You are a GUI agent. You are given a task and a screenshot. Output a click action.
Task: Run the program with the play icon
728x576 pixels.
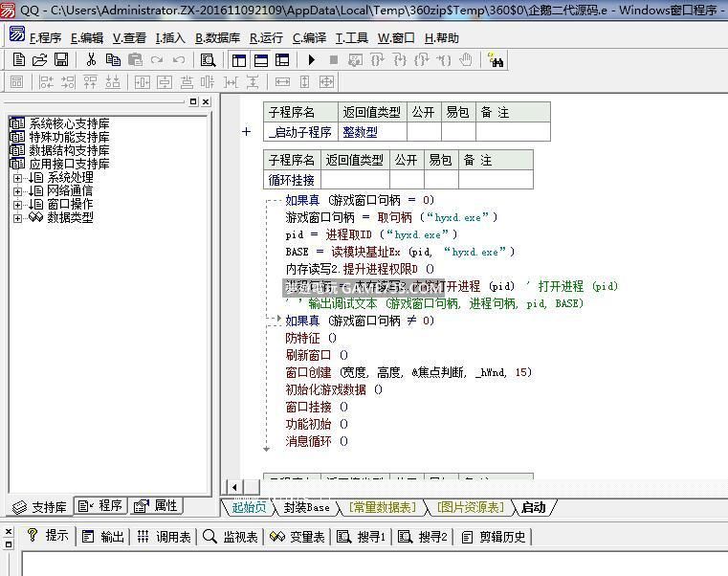(312, 59)
